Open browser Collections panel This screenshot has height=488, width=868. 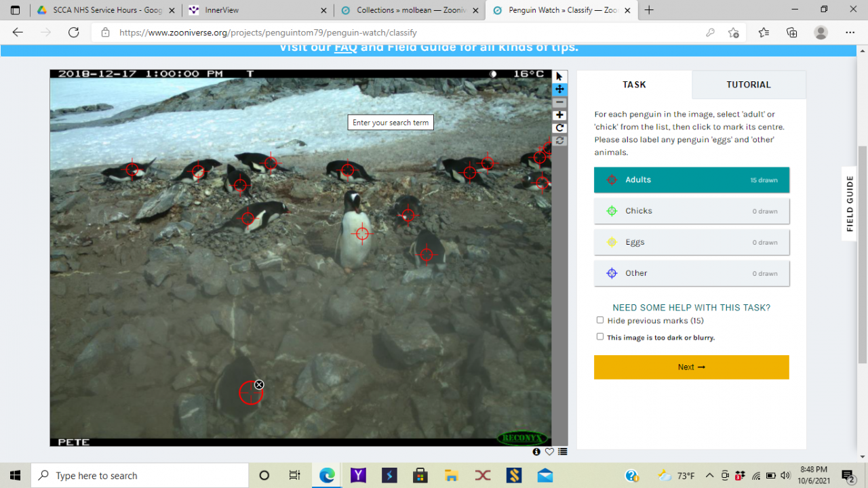coord(791,33)
